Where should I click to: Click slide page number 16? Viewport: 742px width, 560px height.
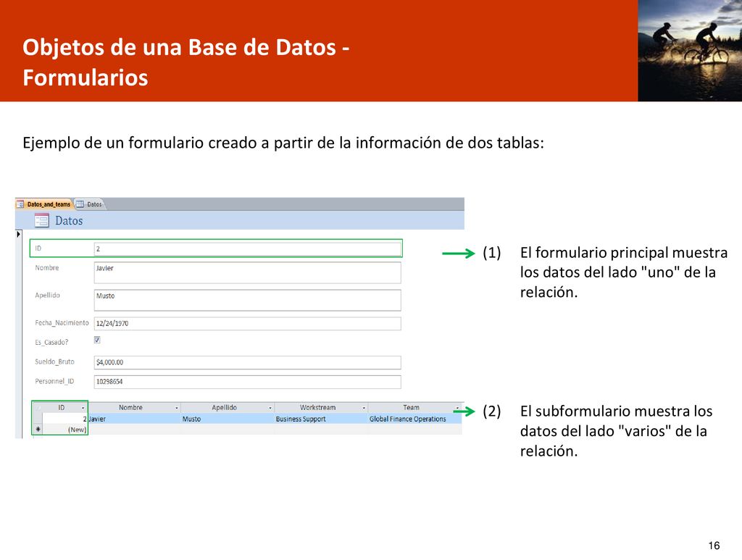click(x=714, y=546)
